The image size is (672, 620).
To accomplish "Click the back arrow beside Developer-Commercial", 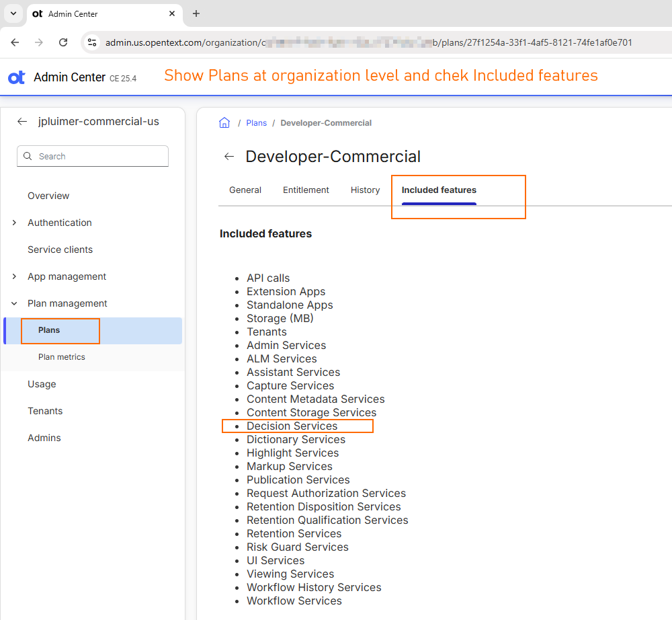I will tap(229, 157).
